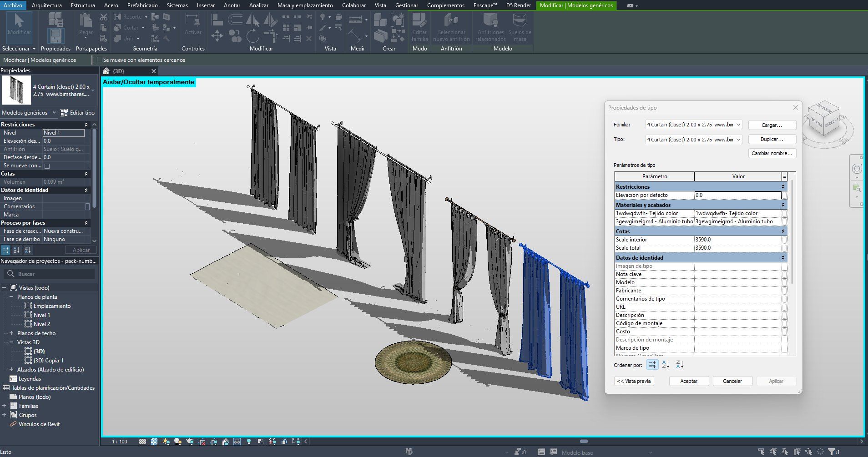Click the Editar tipo button
Viewport: 868px width, 457px height.
click(x=78, y=113)
